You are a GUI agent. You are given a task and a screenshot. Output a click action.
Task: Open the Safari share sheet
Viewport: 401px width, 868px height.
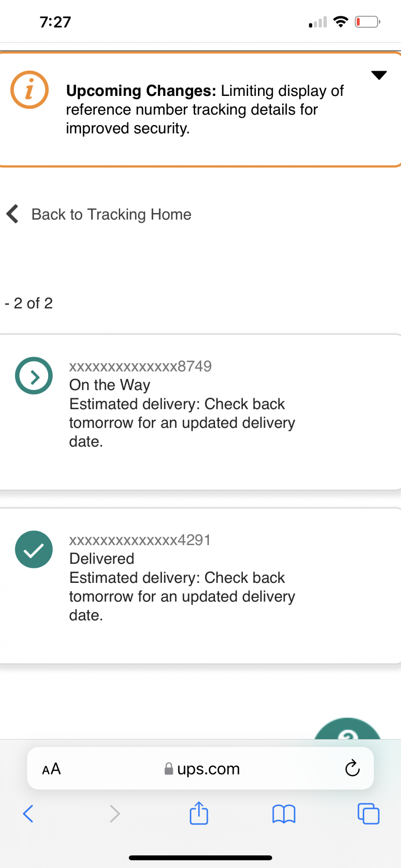(x=199, y=813)
